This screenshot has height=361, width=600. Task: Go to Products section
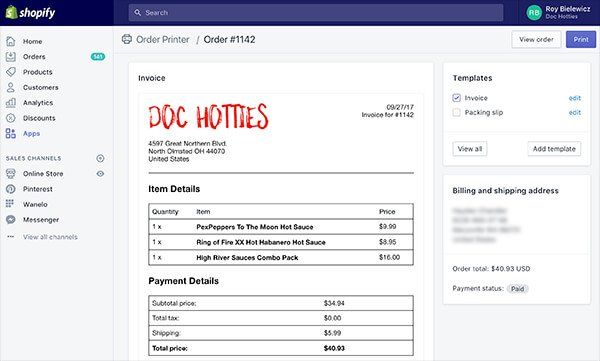[x=38, y=72]
